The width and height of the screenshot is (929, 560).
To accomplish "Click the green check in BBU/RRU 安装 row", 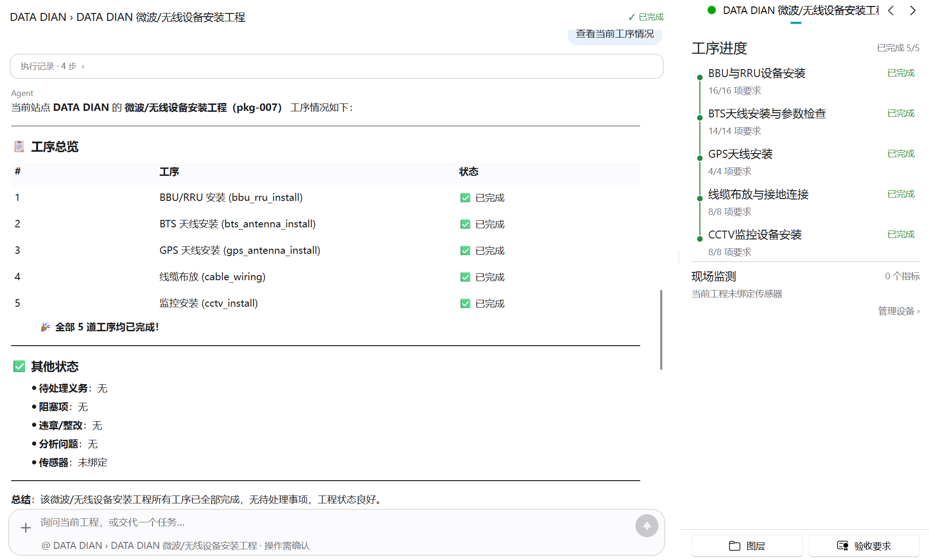I will [465, 198].
